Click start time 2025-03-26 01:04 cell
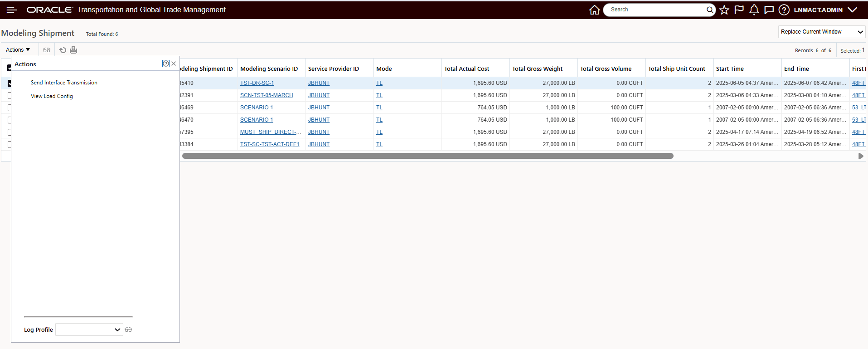This screenshot has width=868, height=349. click(x=747, y=144)
